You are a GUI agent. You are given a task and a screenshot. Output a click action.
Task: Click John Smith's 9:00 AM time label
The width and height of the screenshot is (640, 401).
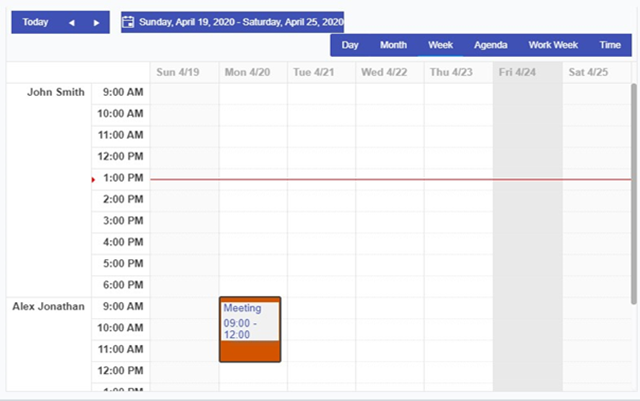pyautogui.click(x=123, y=92)
